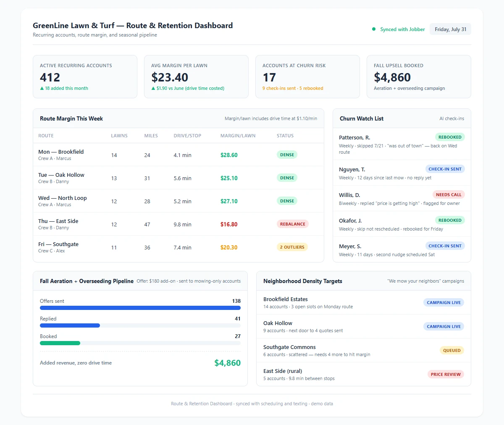504x425 pixels.
Task: Open the Accounts at Churn Risk card
Action: pyautogui.click(x=307, y=77)
